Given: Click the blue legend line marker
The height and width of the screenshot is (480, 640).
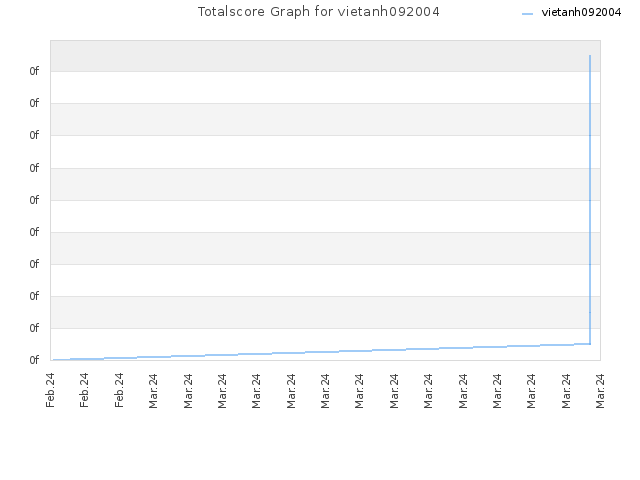Looking at the screenshot, I should (x=527, y=14).
